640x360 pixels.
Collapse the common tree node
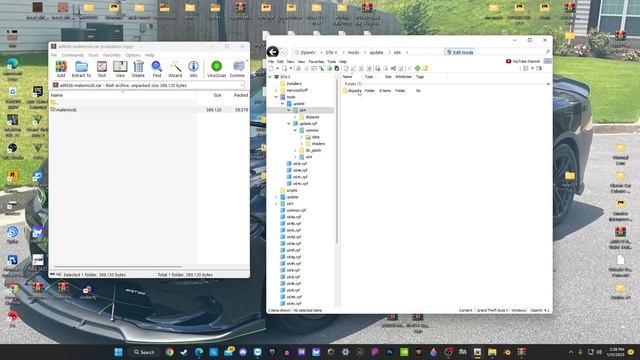pyautogui.click(x=296, y=130)
